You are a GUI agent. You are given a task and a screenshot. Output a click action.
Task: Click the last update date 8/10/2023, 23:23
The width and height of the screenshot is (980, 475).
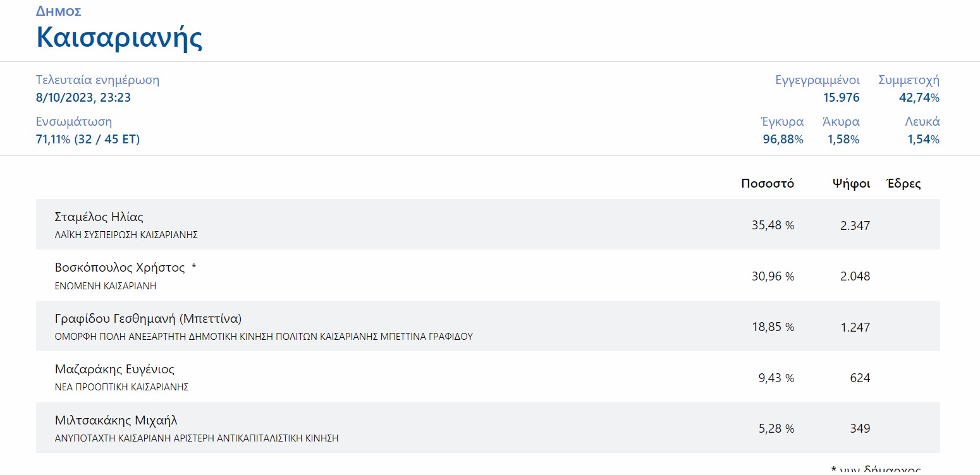tap(83, 98)
